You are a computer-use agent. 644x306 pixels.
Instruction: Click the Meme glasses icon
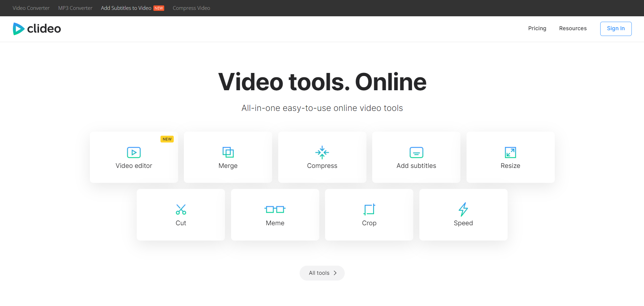275,209
